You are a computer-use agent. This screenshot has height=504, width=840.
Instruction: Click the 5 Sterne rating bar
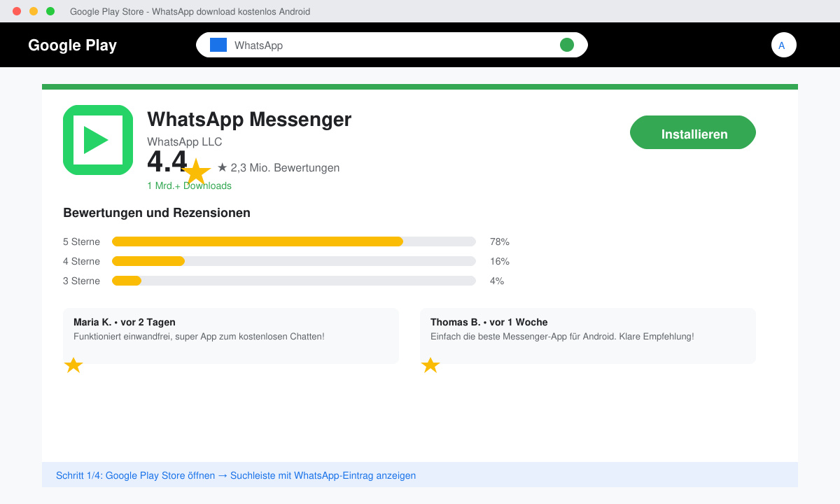(294, 241)
